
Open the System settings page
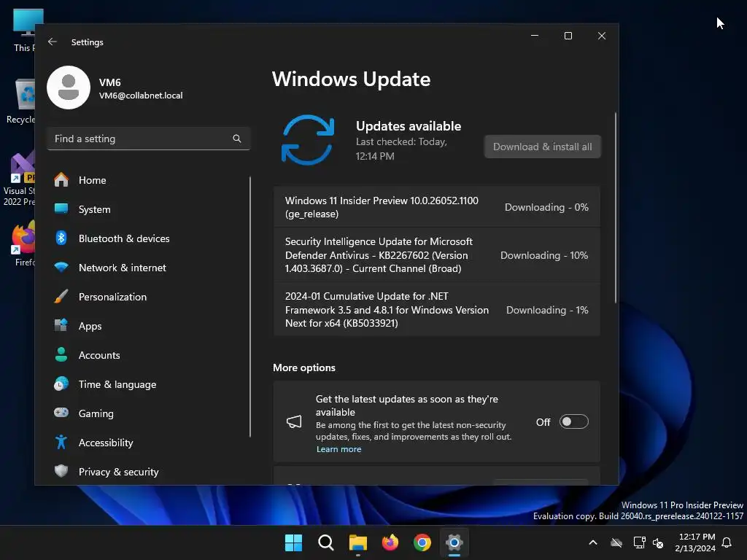click(149, 209)
